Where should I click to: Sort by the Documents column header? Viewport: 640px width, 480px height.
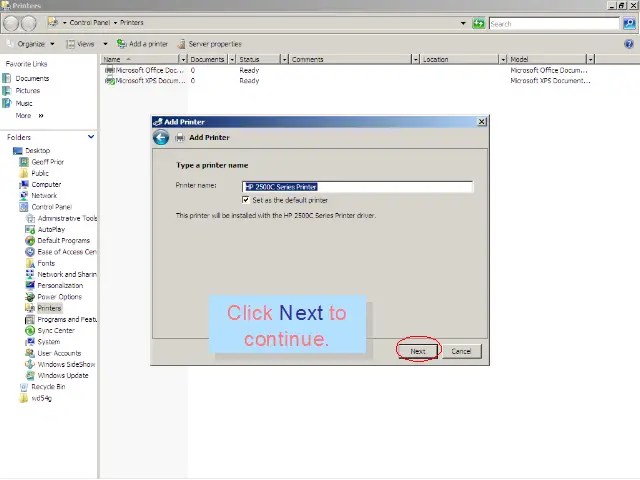pos(207,59)
